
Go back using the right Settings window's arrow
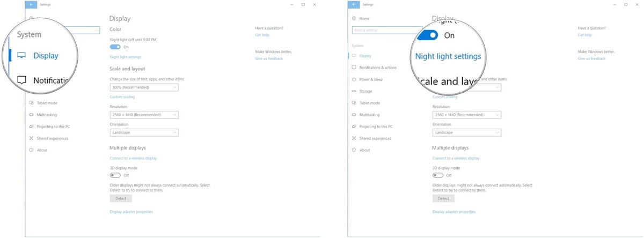point(354,4)
